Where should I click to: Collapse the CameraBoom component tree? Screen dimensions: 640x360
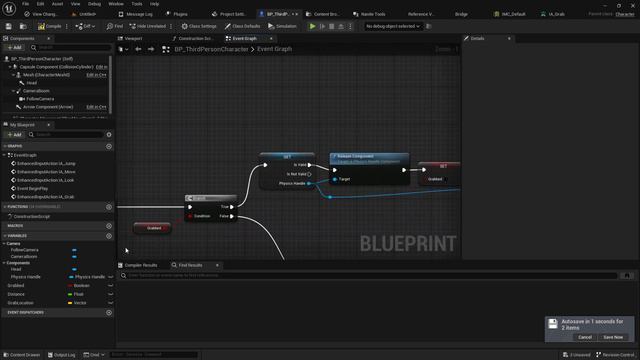13,91
